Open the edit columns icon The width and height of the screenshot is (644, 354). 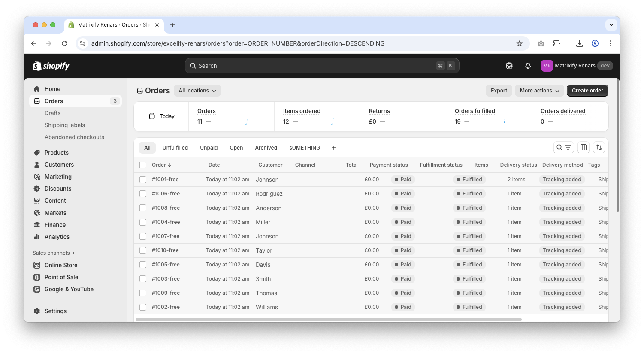point(584,147)
